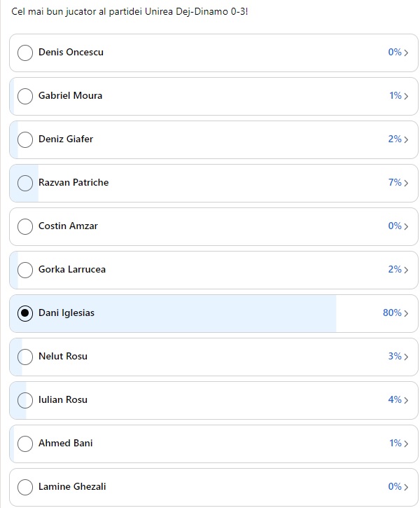Click the chevron next to Iulian Rosu 4%
The height and width of the screenshot is (508, 420).
407,400
